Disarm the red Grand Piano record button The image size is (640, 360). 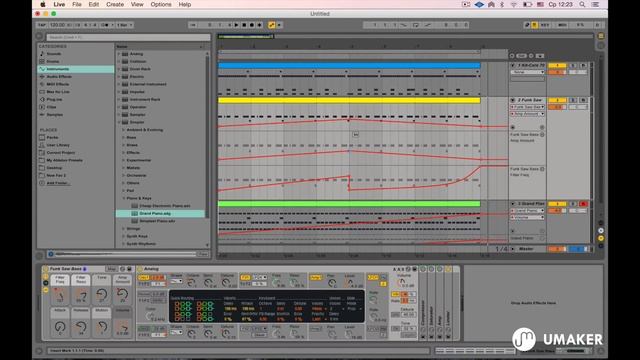(583, 204)
